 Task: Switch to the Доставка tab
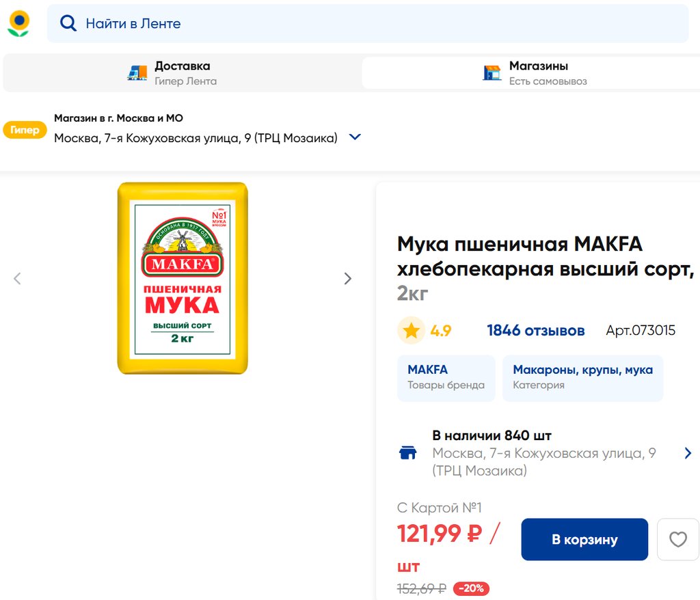pyautogui.click(x=182, y=73)
